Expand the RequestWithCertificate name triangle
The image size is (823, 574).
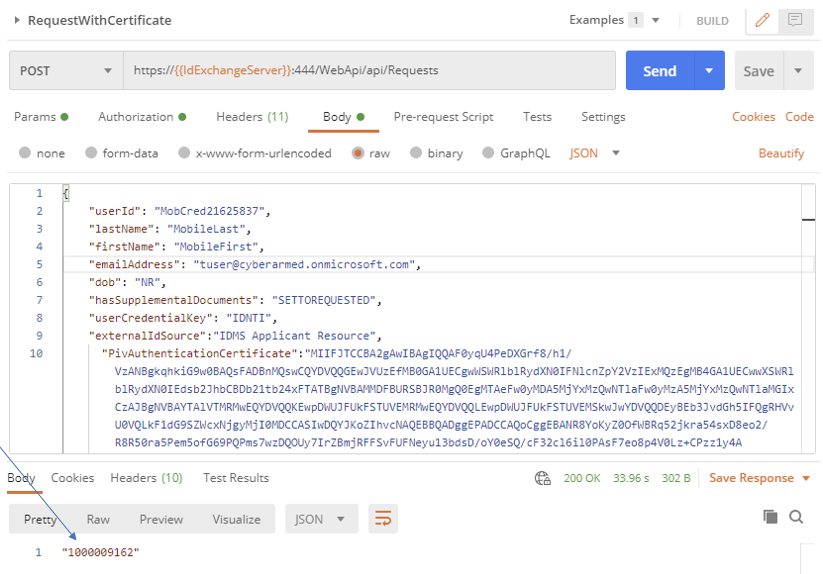click(x=17, y=20)
